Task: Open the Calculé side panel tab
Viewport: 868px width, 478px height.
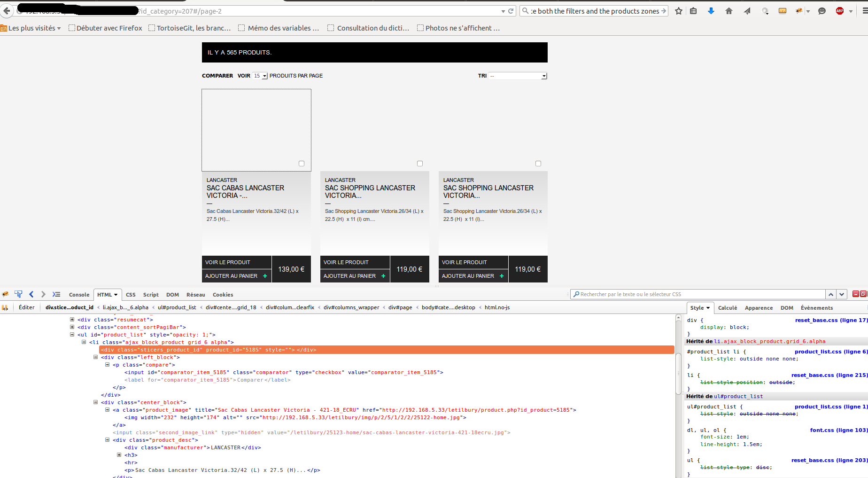Action: (x=728, y=308)
